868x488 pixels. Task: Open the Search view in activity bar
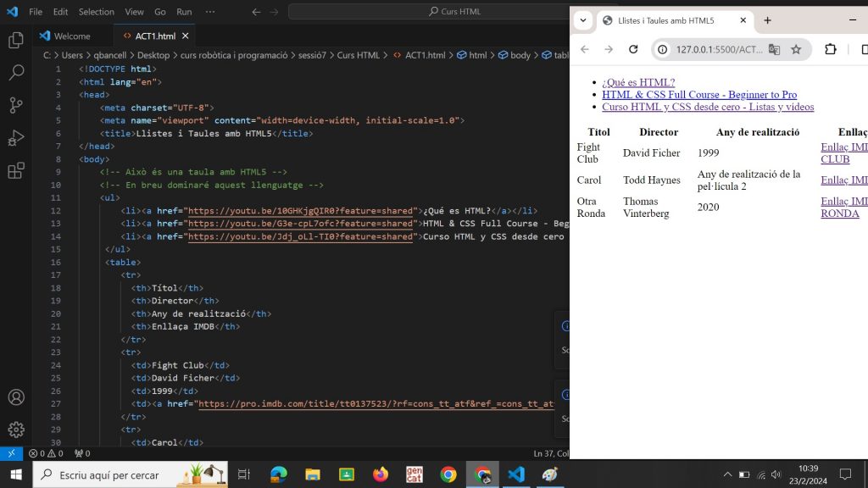15,73
